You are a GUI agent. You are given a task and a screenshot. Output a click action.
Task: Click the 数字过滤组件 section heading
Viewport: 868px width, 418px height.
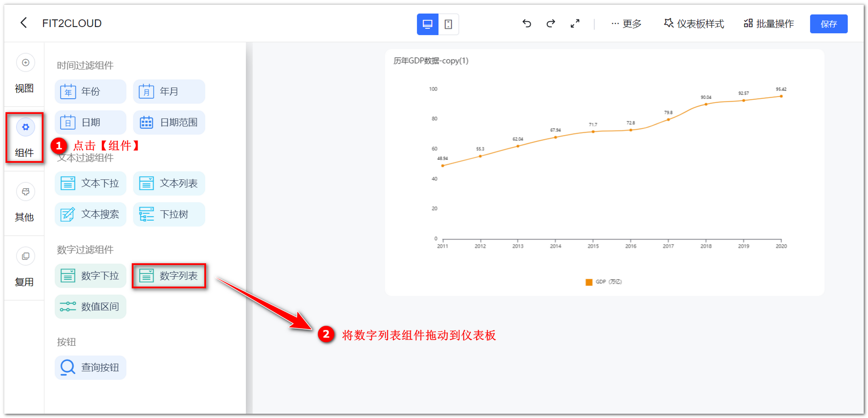[x=85, y=250]
